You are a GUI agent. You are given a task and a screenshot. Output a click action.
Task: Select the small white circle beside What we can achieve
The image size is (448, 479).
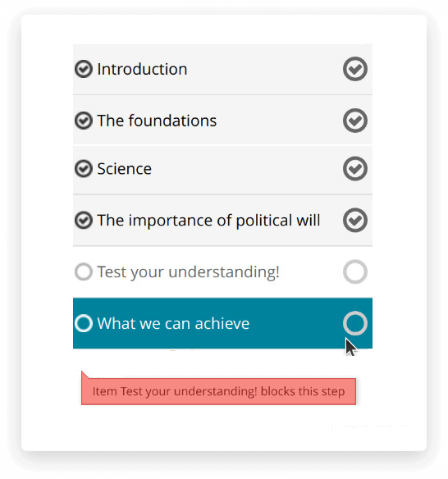pyautogui.click(x=84, y=323)
